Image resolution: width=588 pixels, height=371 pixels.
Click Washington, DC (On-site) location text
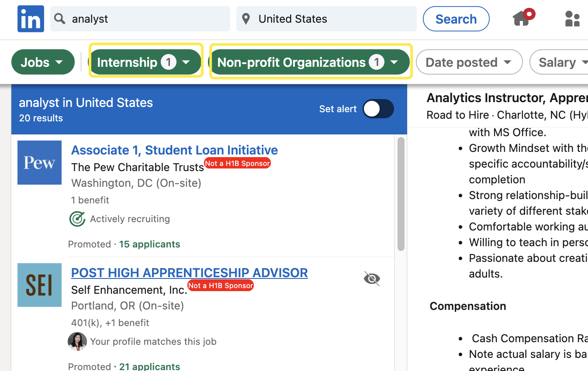[x=136, y=183]
